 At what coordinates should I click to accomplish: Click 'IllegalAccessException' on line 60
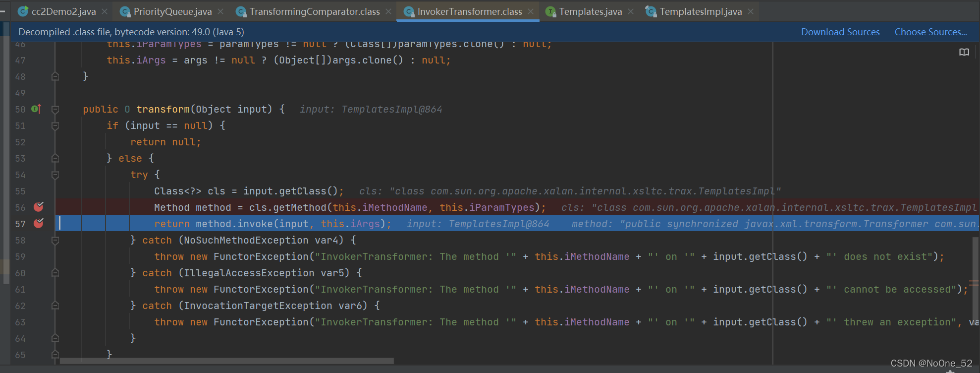[x=249, y=273]
